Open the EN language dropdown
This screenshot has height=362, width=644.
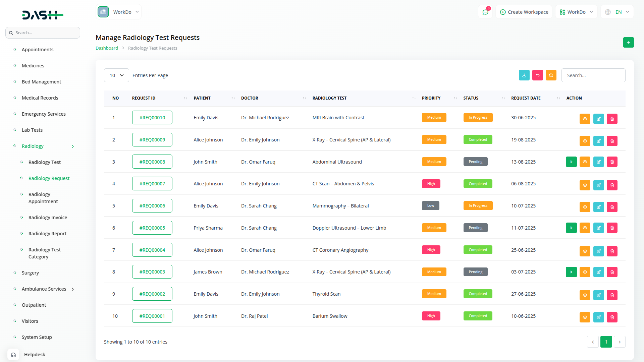coord(617,12)
